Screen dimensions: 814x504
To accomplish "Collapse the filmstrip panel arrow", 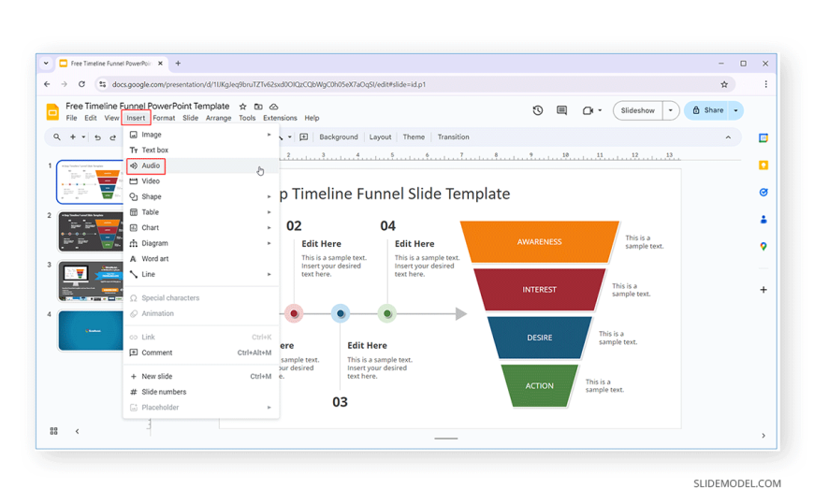I will point(77,431).
